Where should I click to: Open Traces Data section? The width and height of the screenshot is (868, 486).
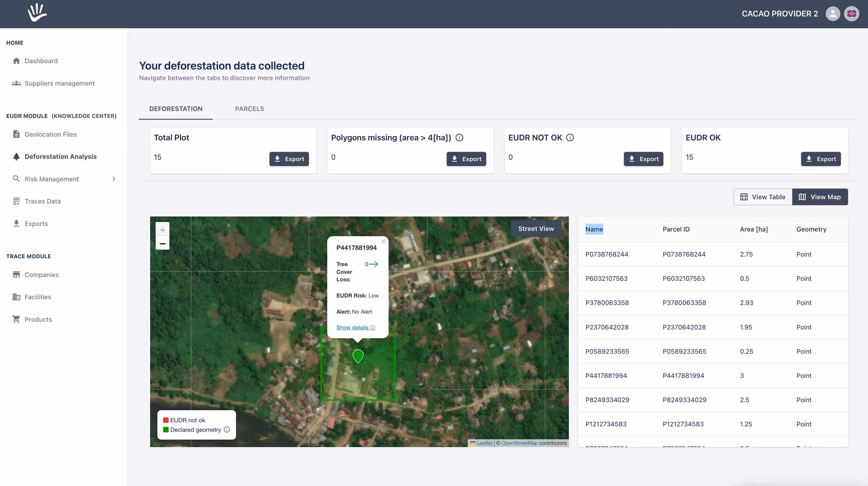click(42, 201)
